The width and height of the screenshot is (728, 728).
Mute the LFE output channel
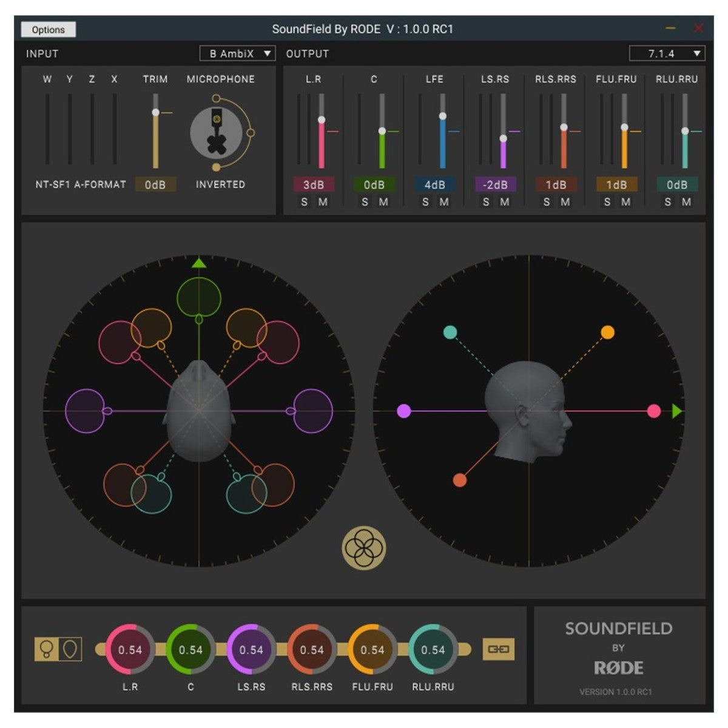[444, 202]
